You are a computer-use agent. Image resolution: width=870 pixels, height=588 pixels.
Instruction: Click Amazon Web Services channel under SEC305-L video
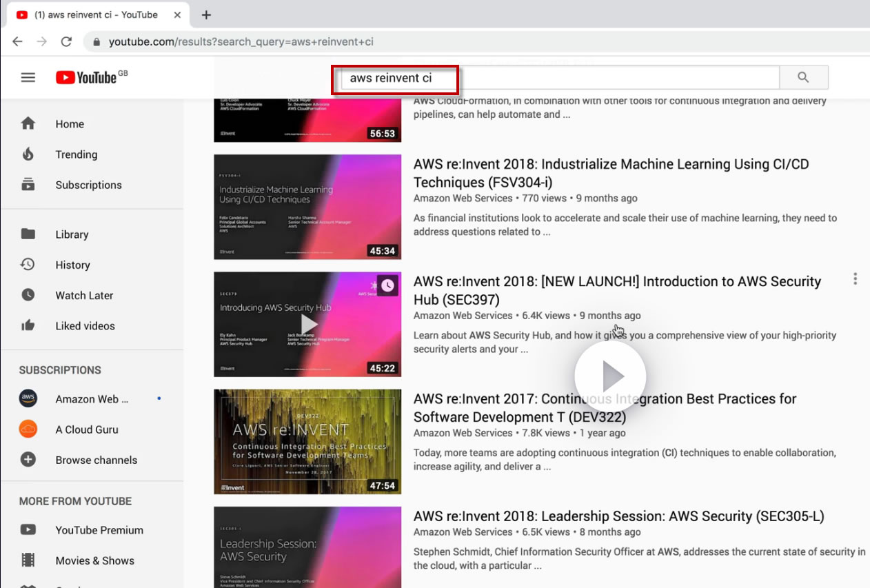click(463, 532)
